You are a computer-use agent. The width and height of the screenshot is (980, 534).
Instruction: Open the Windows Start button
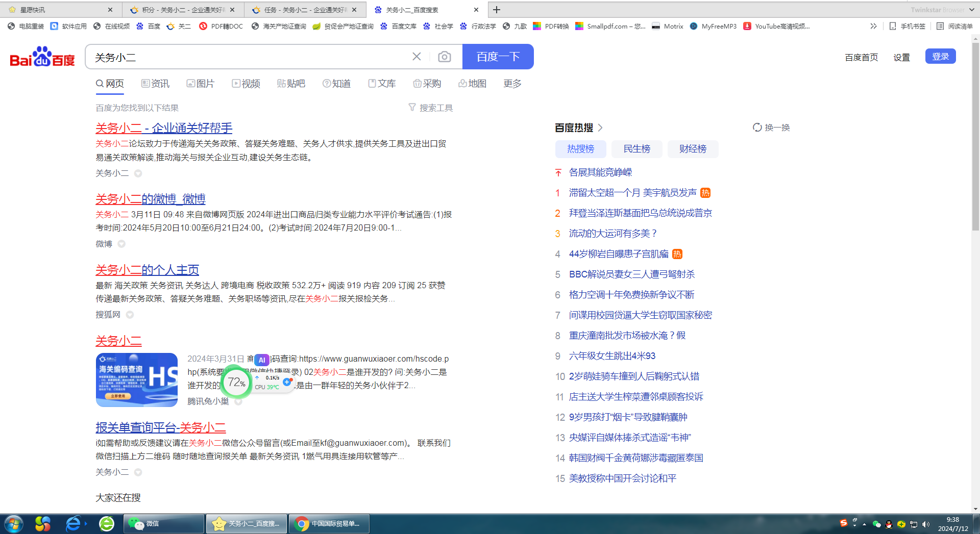pos(13,524)
